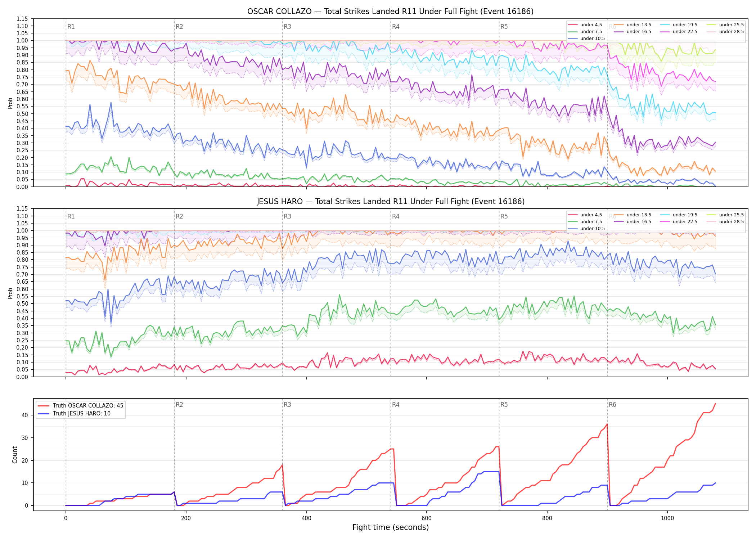
Task: Click 0.25 tick on Jesus Haro Prob axis
Action: pos(22,340)
